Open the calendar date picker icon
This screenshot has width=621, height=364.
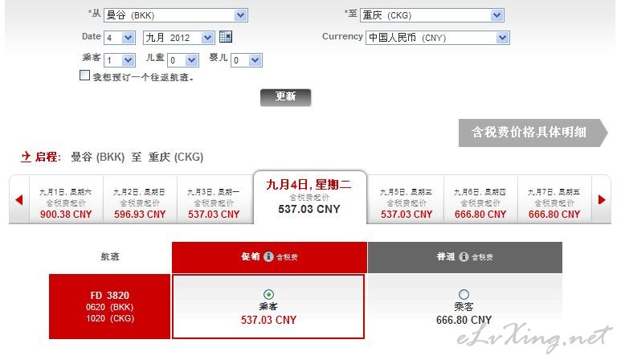[226, 37]
